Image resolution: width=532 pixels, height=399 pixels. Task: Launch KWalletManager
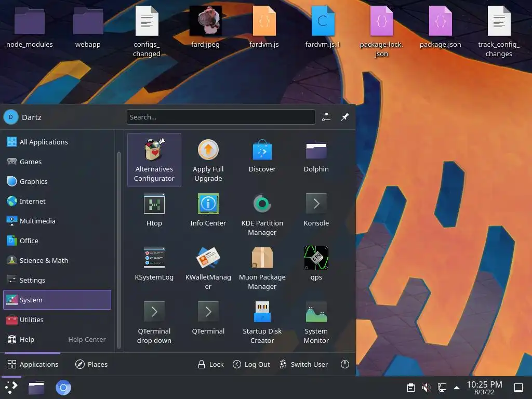(x=208, y=268)
